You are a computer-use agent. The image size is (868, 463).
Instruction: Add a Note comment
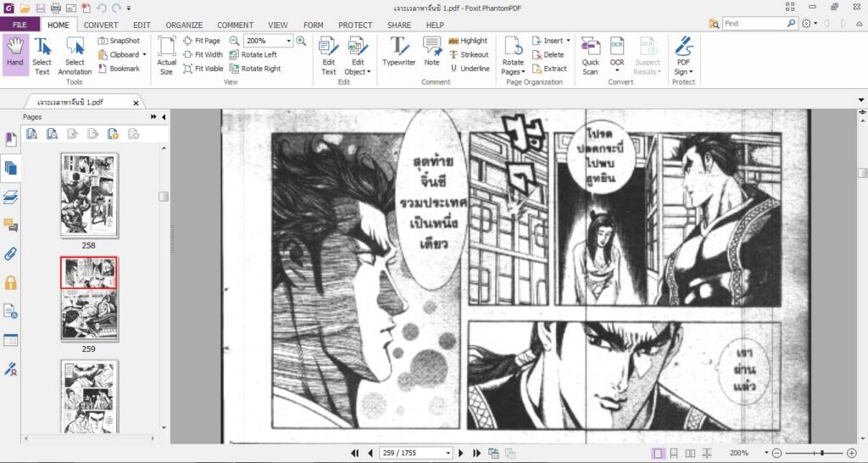click(431, 52)
